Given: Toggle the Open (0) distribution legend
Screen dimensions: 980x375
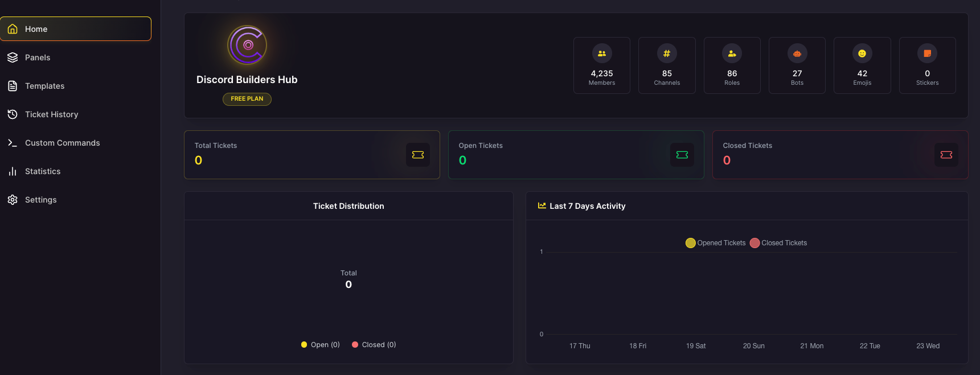Looking at the screenshot, I should pyautogui.click(x=321, y=345).
